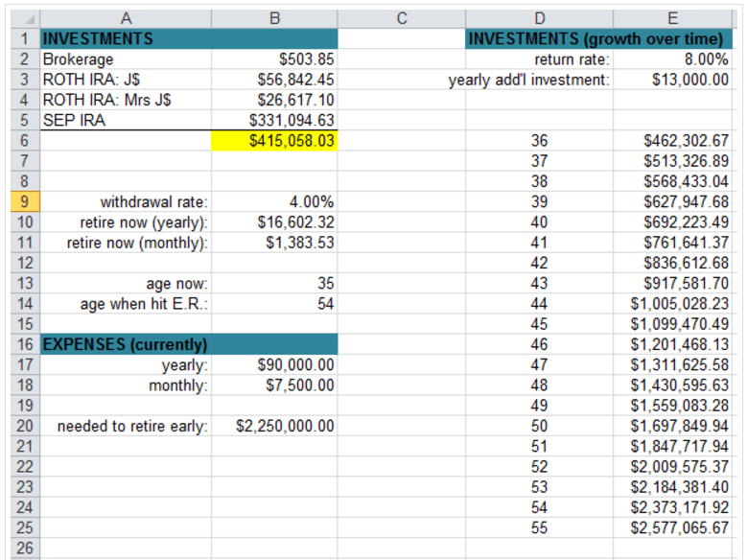Select the return rate 8.00% cell
747x560 pixels.
(x=672, y=59)
